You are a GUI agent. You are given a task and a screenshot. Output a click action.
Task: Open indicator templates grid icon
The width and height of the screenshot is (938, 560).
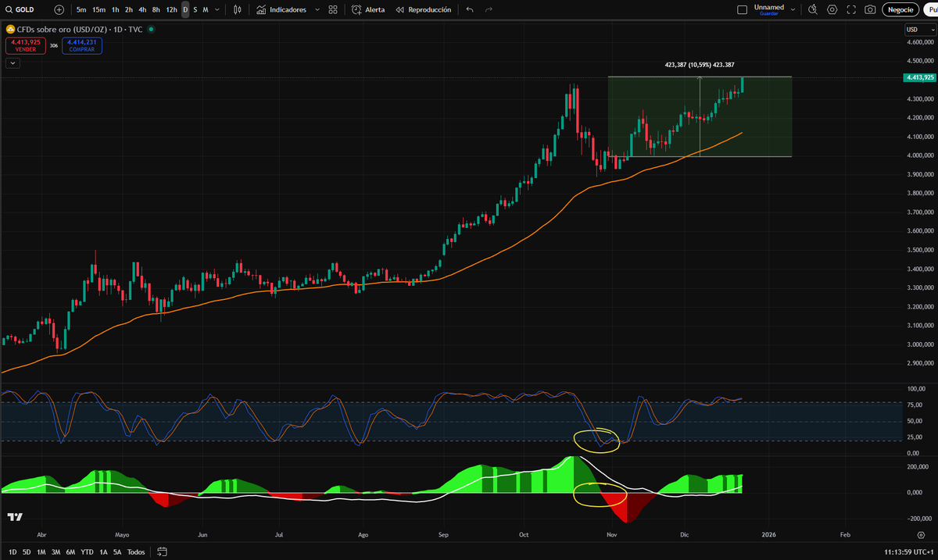tap(333, 9)
